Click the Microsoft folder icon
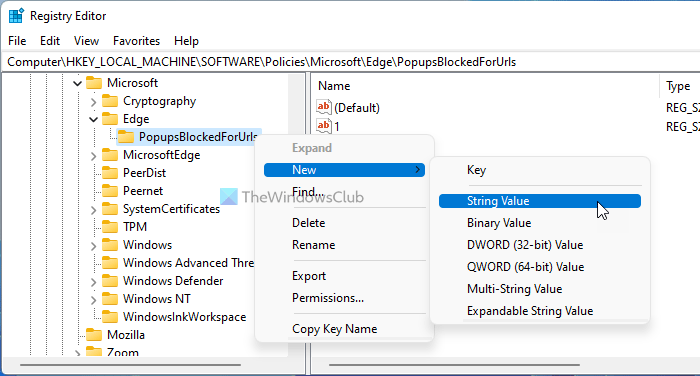Screen dimensions: 700x376 click(x=94, y=83)
